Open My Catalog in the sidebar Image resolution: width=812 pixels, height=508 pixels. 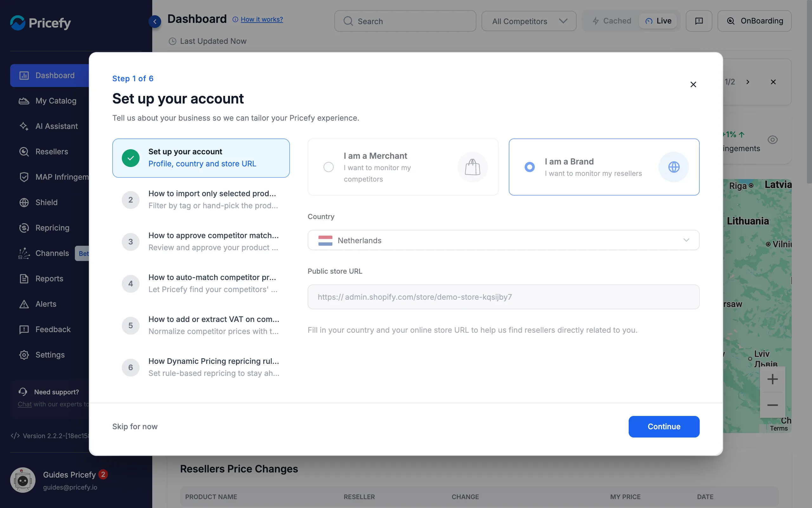[x=50, y=101]
